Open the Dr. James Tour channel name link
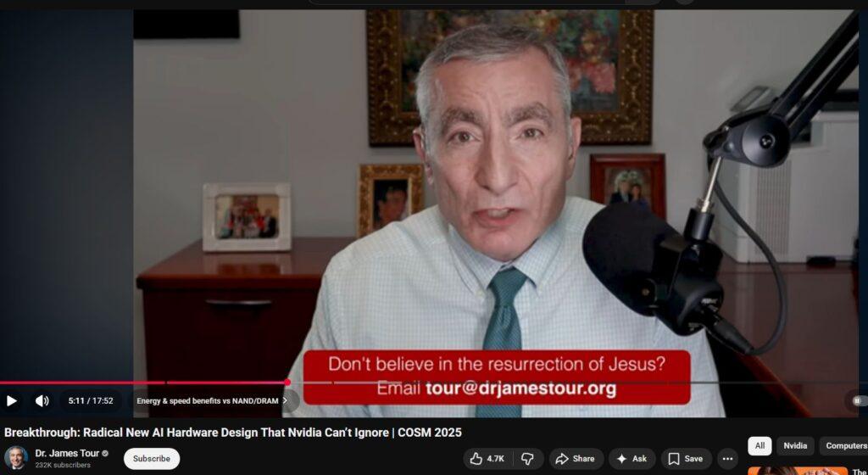Viewport: 868px width, 475px height. [x=67, y=453]
